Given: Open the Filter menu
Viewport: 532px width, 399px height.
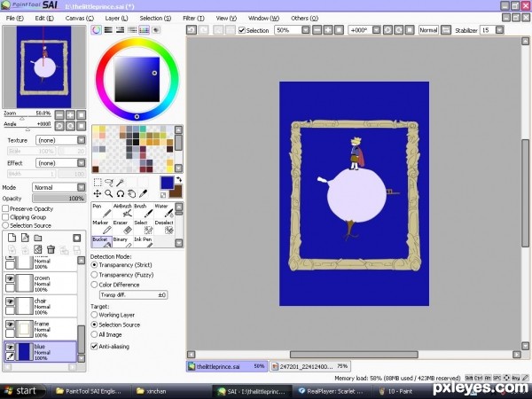Looking at the screenshot, I should pos(193,19).
